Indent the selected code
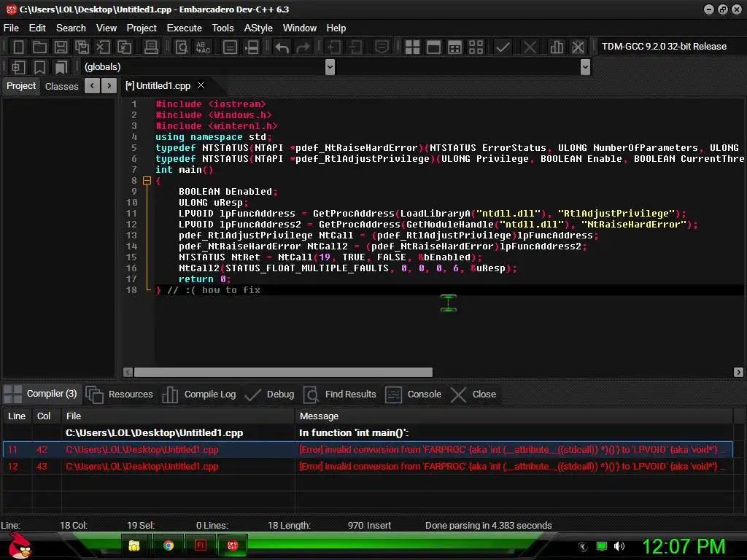 333,47
